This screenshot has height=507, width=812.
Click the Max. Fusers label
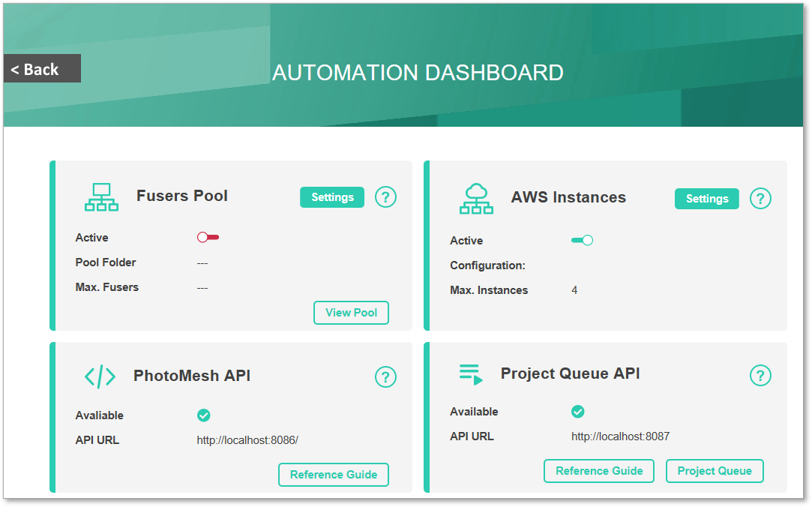(107, 287)
